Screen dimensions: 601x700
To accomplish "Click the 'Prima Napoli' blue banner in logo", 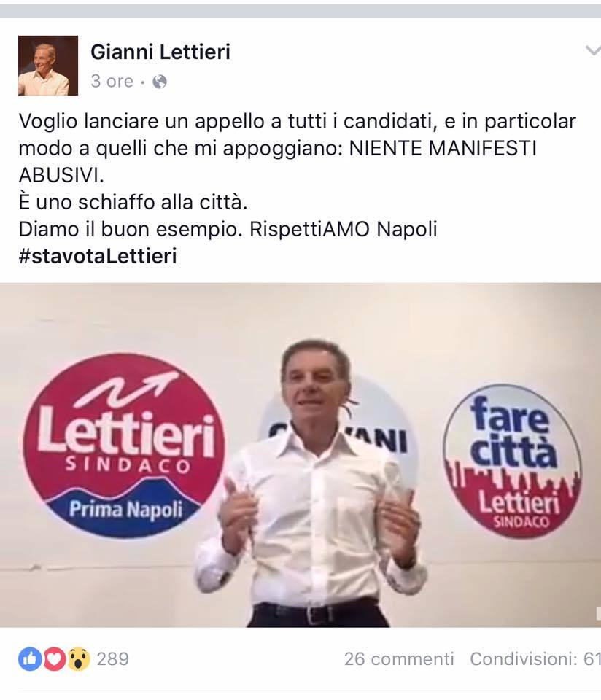I will pos(125,509).
